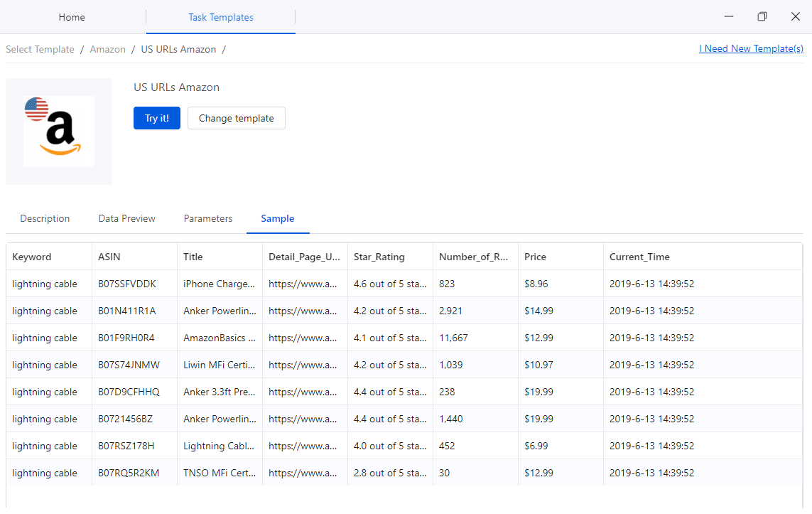
Task: Close the application window
Action: click(x=795, y=16)
